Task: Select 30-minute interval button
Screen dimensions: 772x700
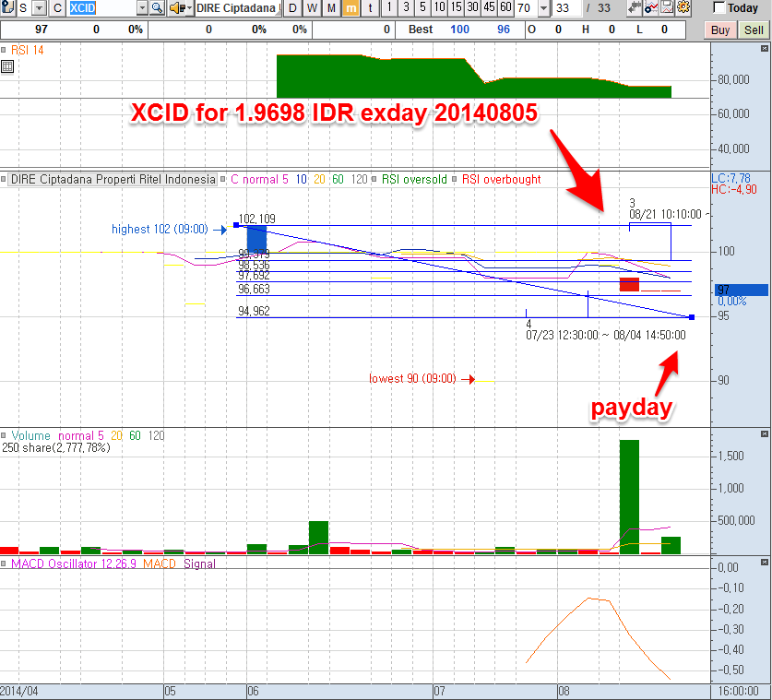Action: [472, 8]
